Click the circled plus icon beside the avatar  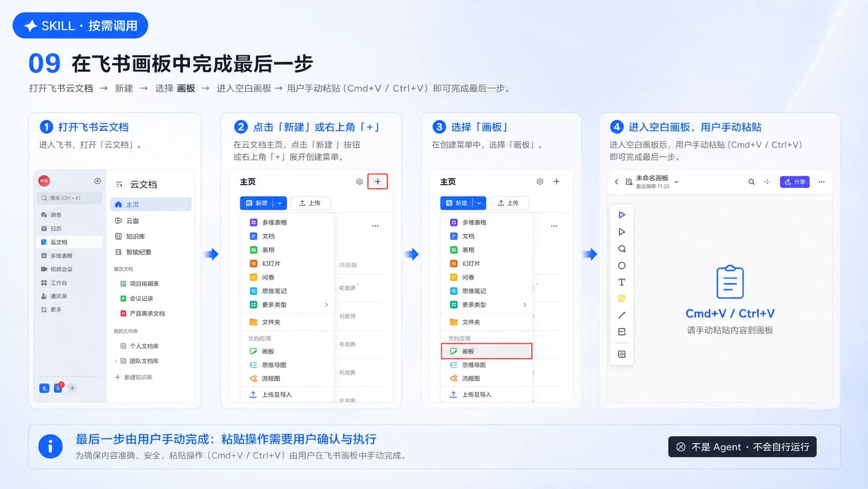pos(97,181)
